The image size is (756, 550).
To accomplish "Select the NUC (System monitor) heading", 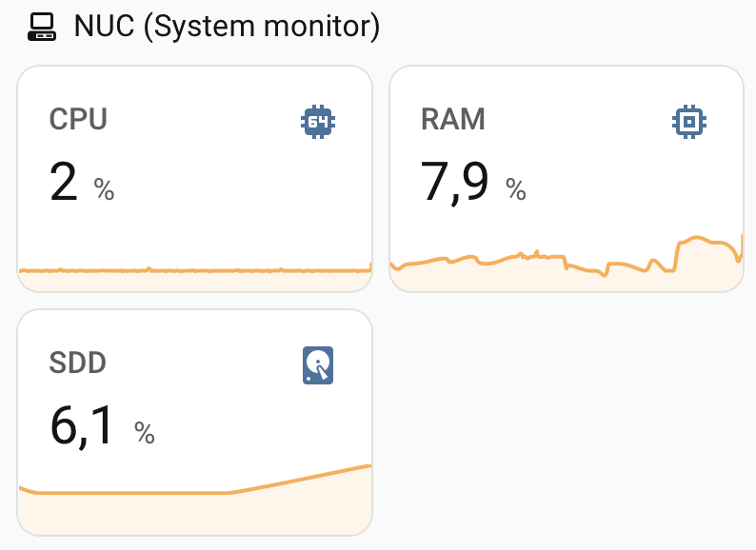I will pyautogui.click(x=227, y=26).
